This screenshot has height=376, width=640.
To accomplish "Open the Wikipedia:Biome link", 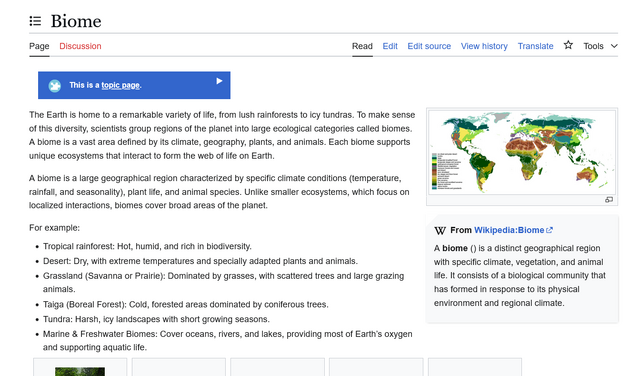I will pos(509,230).
